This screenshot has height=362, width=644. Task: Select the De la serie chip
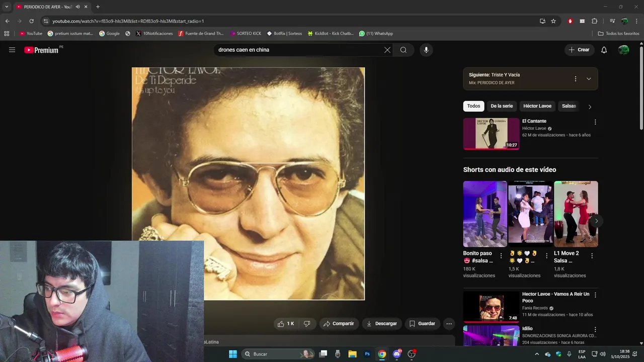click(x=502, y=106)
